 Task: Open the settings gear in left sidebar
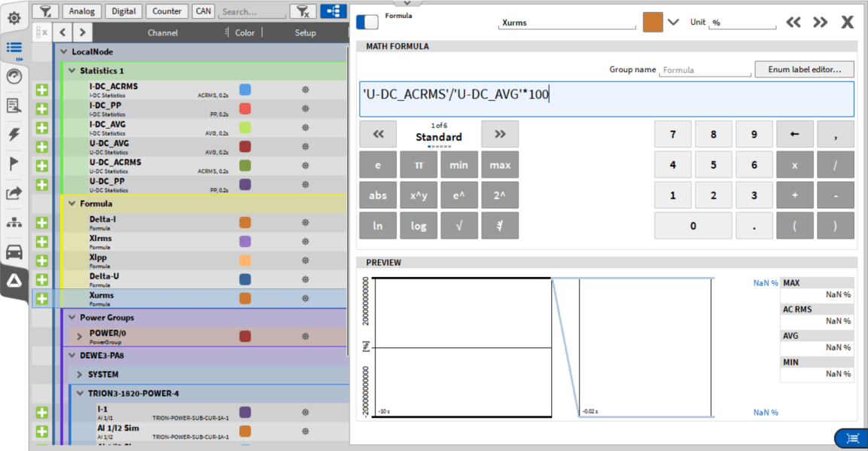coord(14,17)
